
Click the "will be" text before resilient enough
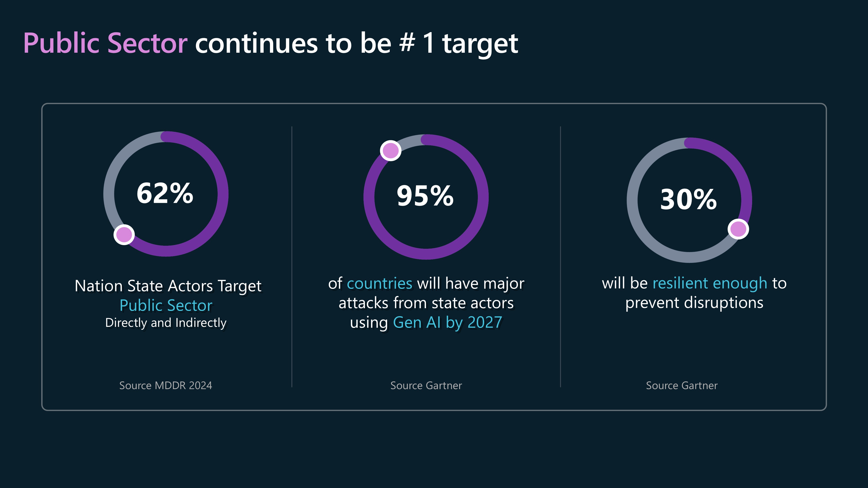coord(624,283)
